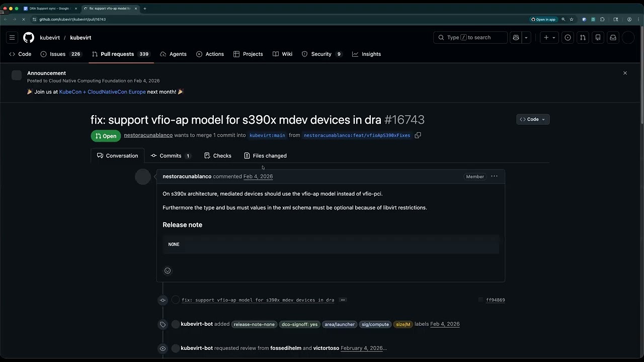Open your pull requests header icon
Viewport: 644px width, 362px height.
point(583,38)
